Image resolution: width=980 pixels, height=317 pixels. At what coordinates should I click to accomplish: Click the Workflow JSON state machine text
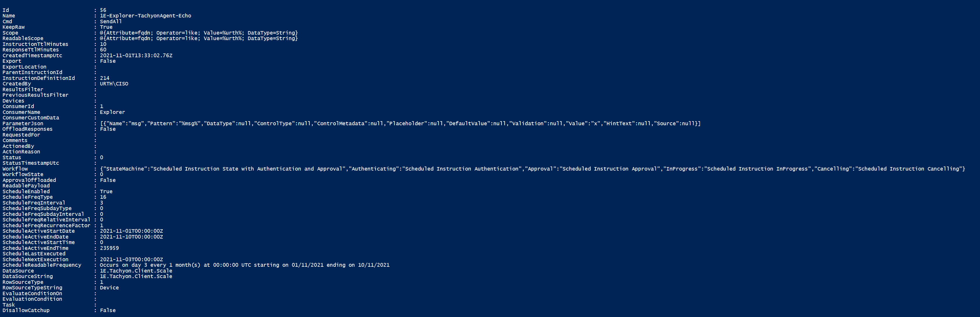click(x=532, y=169)
